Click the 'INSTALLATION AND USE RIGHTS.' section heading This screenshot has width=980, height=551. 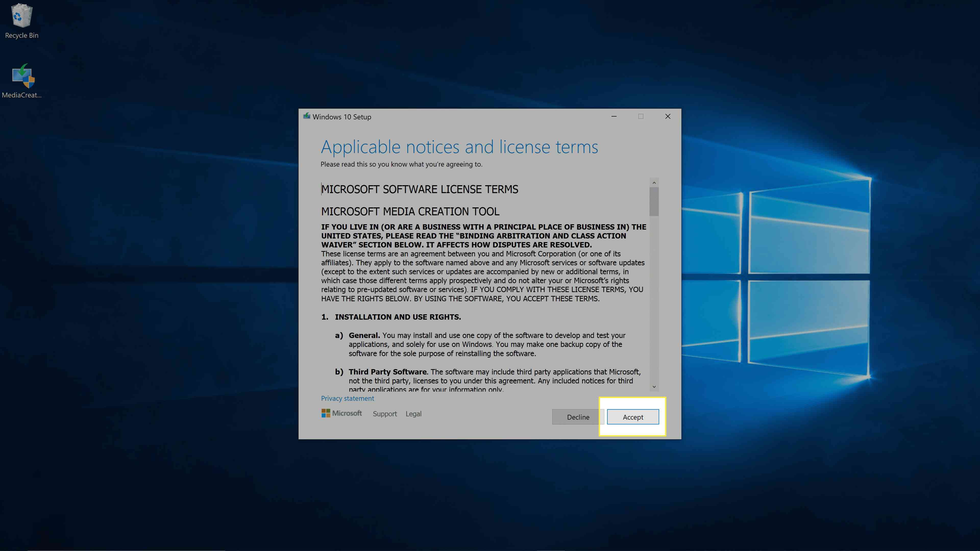(x=398, y=317)
